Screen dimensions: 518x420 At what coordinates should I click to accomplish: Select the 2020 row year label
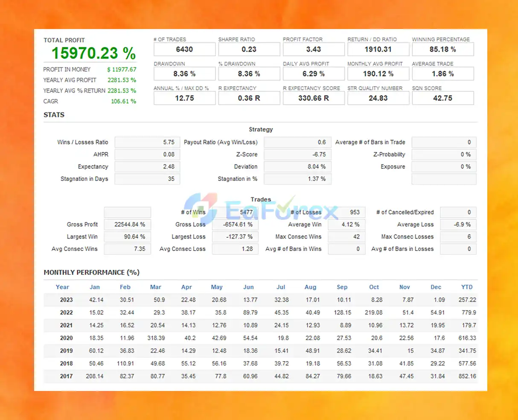pyautogui.click(x=66, y=338)
